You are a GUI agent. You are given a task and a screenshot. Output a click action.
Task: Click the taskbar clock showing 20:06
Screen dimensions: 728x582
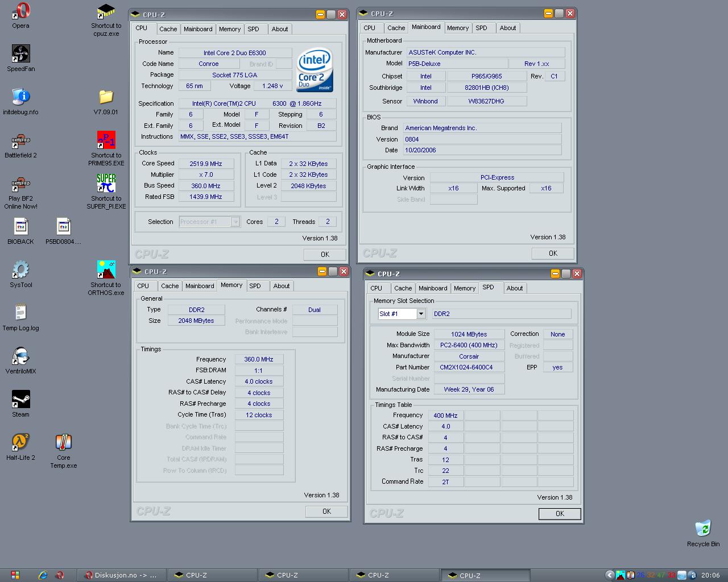point(710,575)
